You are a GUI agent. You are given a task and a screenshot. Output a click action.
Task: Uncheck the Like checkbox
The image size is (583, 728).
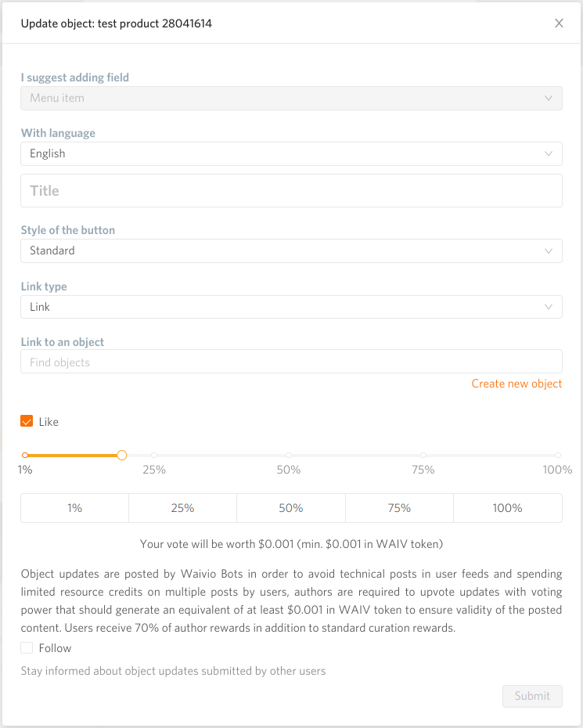27,421
